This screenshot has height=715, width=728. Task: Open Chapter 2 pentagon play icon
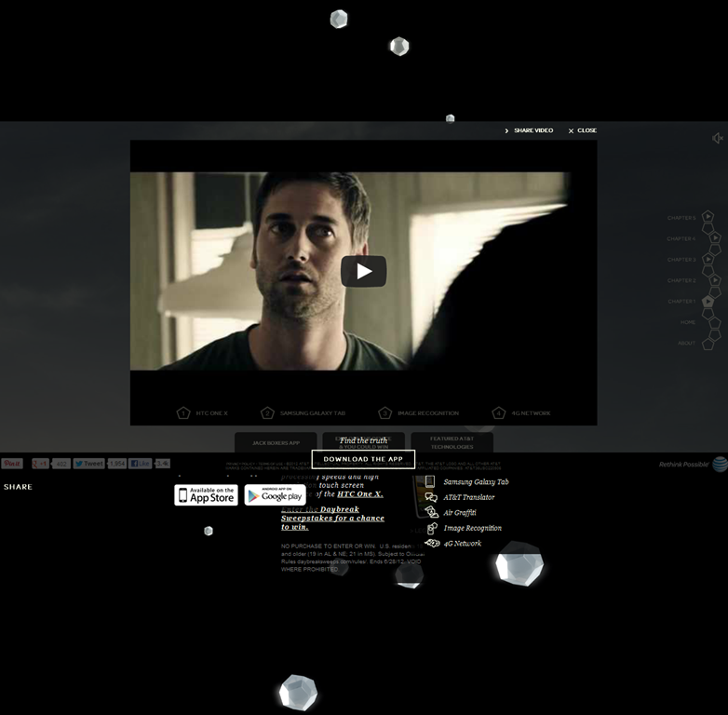point(715,279)
